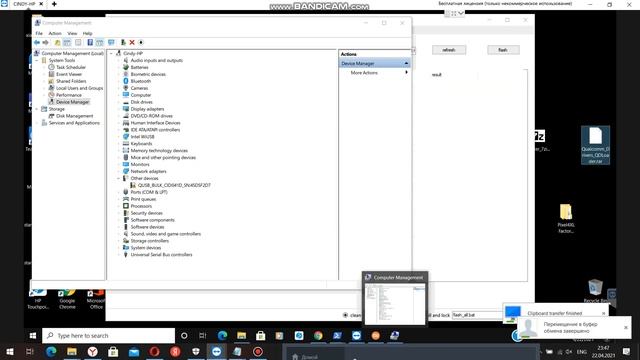This screenshot has height=360, width=640.
Task: Click the flash button in background window
Action: (503, 50)
